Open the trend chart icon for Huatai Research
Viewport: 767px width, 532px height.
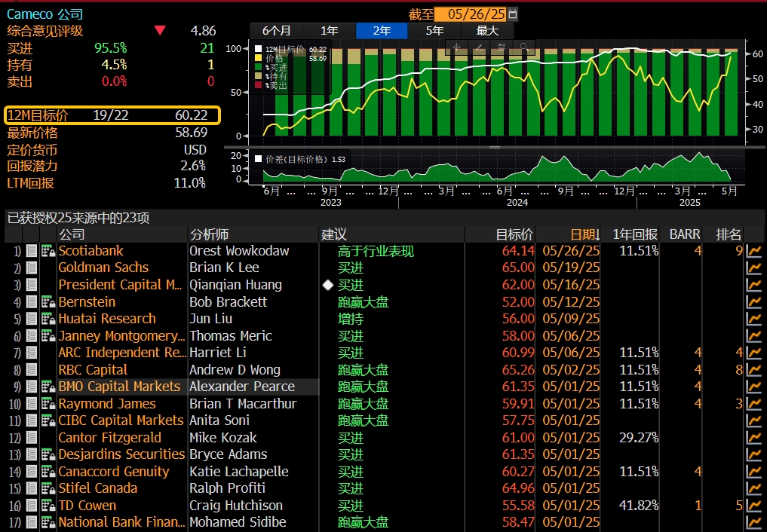pos(754,319)
